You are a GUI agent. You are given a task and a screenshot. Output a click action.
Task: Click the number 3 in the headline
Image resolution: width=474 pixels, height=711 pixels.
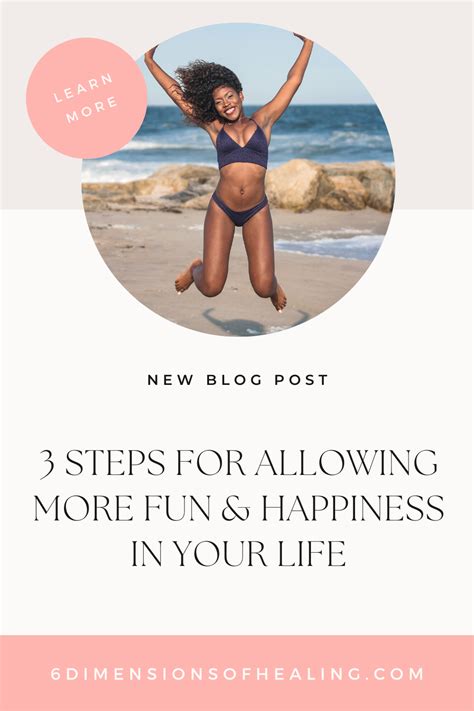pos(47,465)
